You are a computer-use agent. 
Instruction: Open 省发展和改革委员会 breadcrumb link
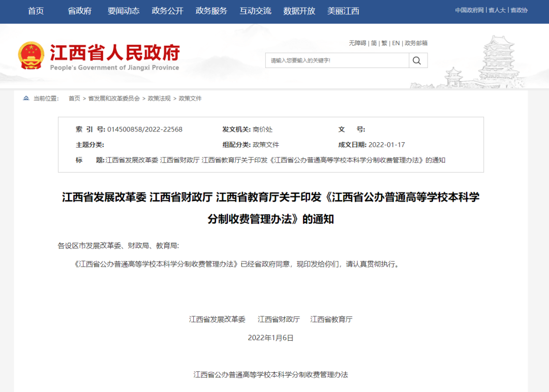pyautogui.click(x=113, y=98)
